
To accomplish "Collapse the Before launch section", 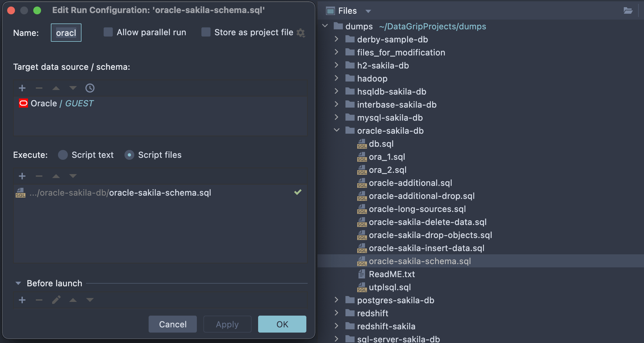I will pyautogui.click(x=18, y=283).
